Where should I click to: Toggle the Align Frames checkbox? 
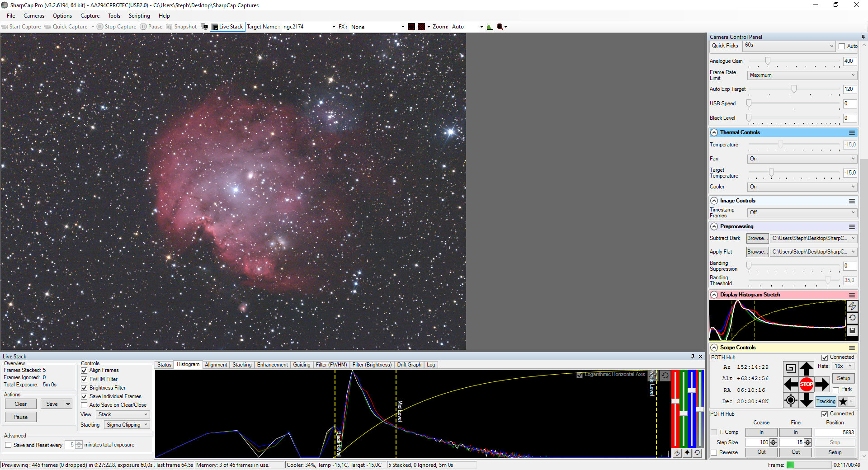click(x=84, y=371)
